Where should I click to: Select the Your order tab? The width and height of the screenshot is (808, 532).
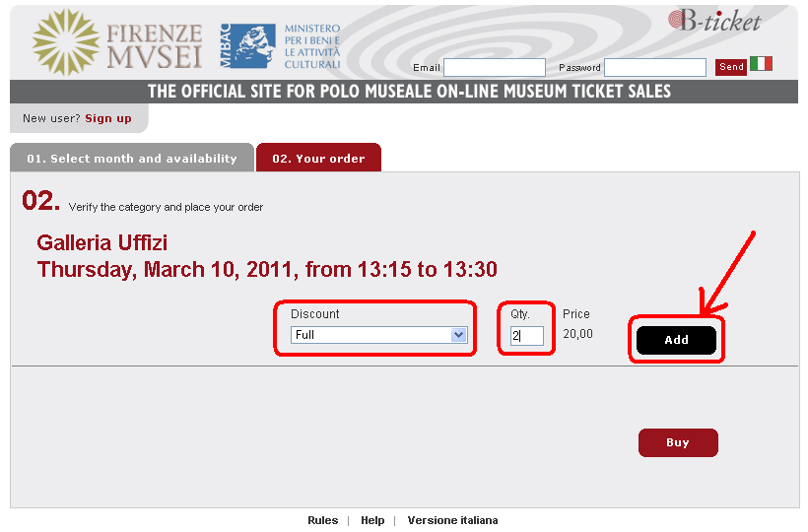(x=318, y=158)
